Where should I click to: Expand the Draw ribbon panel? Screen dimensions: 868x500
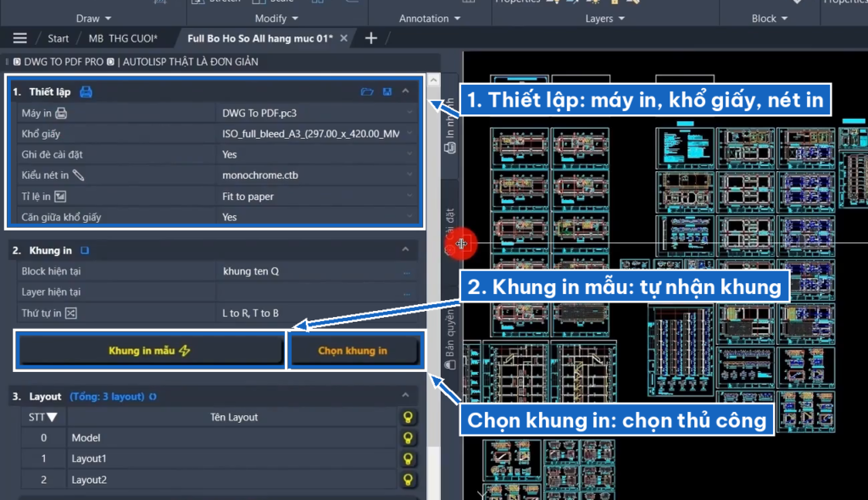[x=93, y=19]
